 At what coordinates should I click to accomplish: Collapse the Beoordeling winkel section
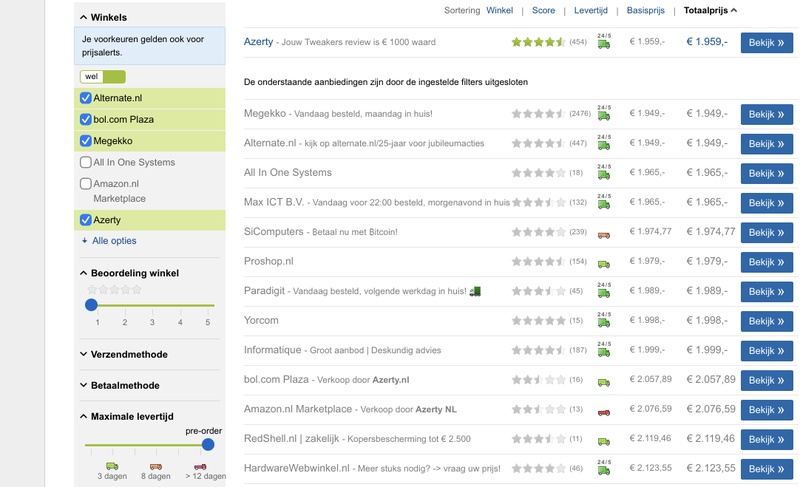130,273
